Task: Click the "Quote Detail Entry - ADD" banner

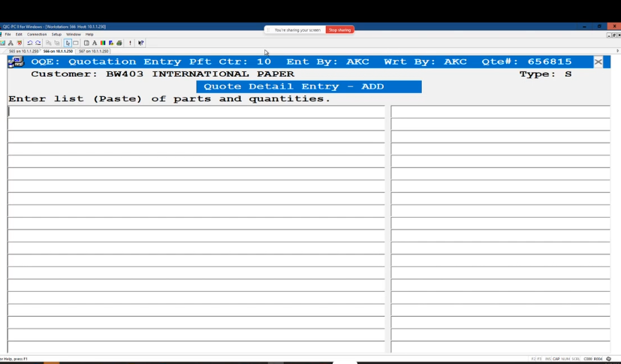Action: (309, 86)
